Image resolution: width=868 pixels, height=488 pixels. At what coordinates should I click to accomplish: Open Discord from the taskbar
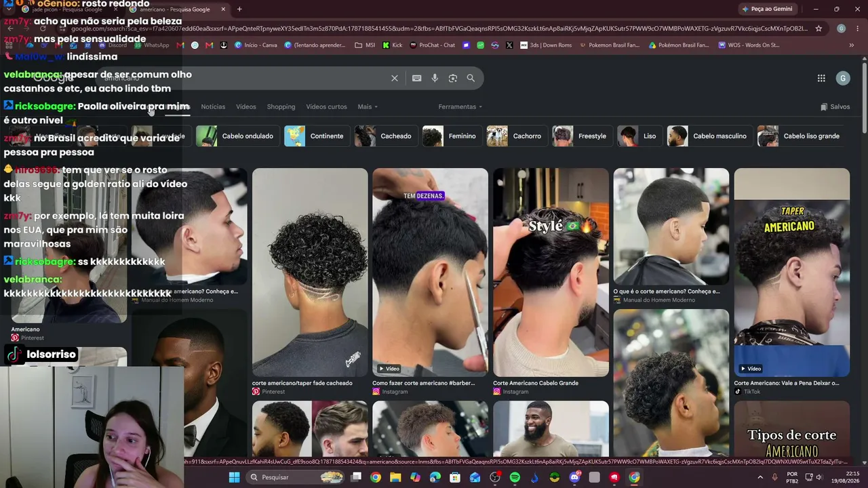(x=574, y=477)
